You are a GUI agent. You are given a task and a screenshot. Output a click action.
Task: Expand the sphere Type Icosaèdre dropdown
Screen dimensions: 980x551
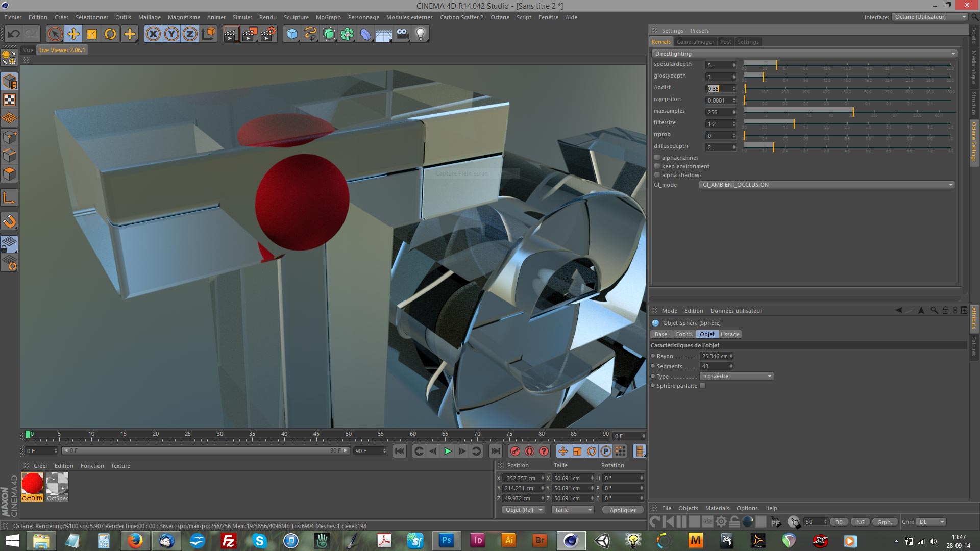tap(736, 376)
